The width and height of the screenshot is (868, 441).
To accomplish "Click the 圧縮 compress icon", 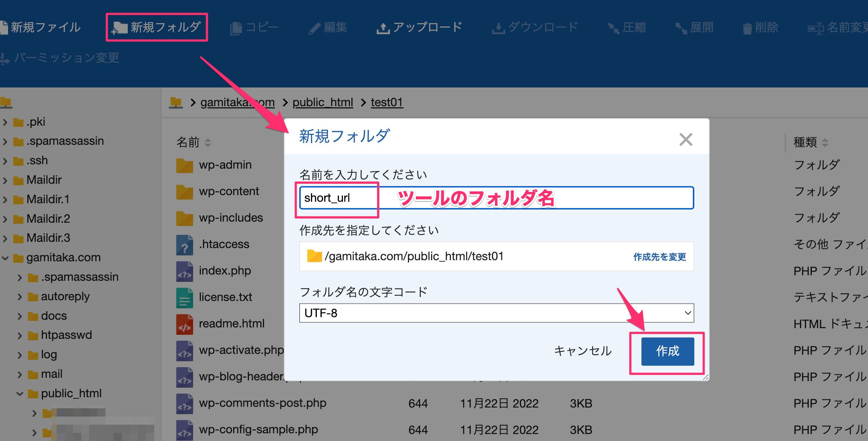I will point(613,28).
